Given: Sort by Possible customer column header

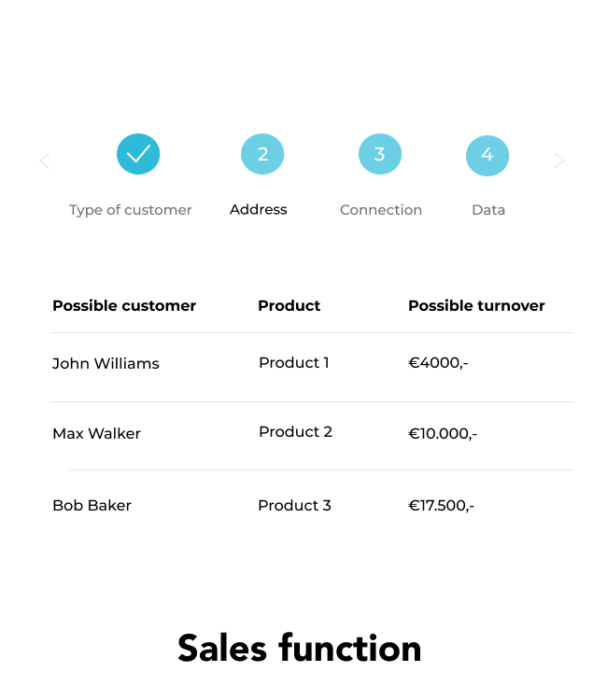Looking at the screenshot, I should [124, 306].
